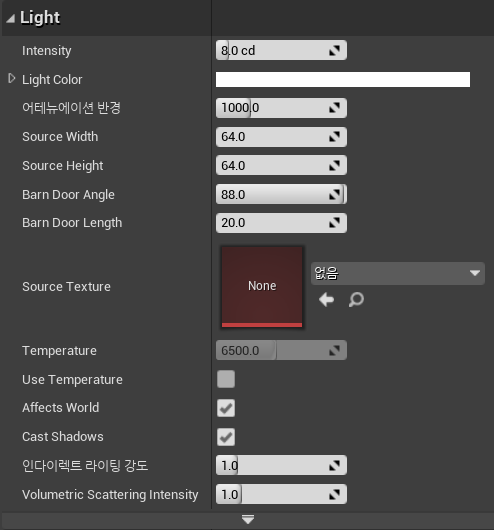This screenshot has width=494, height=530.
Task: Click the Source Width drag-arrow icon
Action: 334,137
